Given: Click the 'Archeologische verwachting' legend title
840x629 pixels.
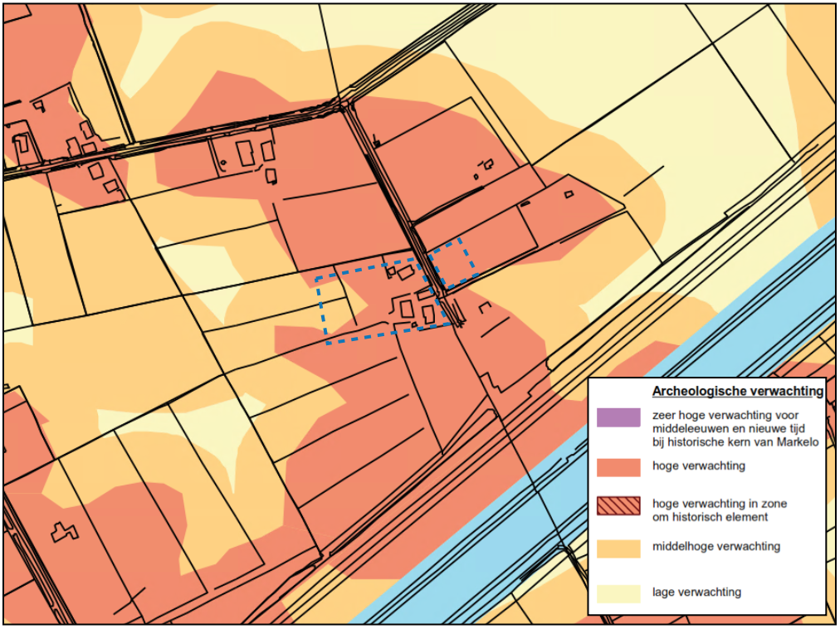Looking at the screenshot, I should pyautogui.click(x=738, y=391).
